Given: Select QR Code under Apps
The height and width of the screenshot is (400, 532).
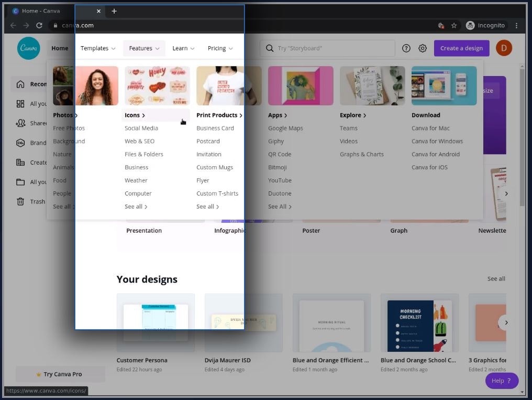Looking at the screenshot, I should (x=280, y=154).
